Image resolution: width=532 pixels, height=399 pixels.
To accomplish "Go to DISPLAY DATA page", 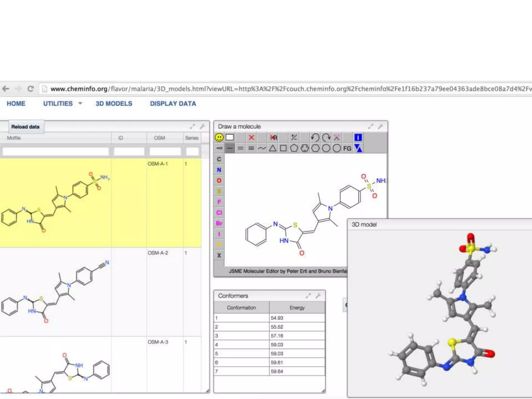I will click(x=173, y=103).
